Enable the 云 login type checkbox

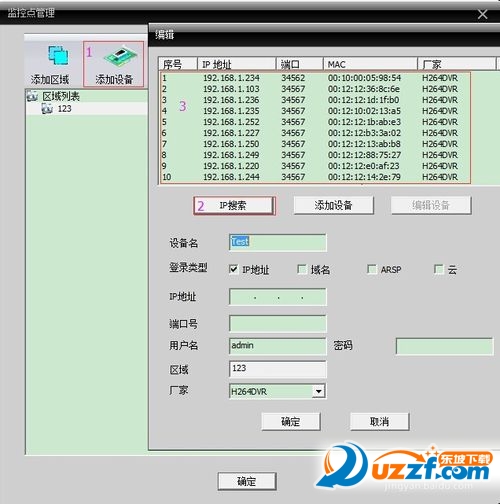[x=439, y=269]
